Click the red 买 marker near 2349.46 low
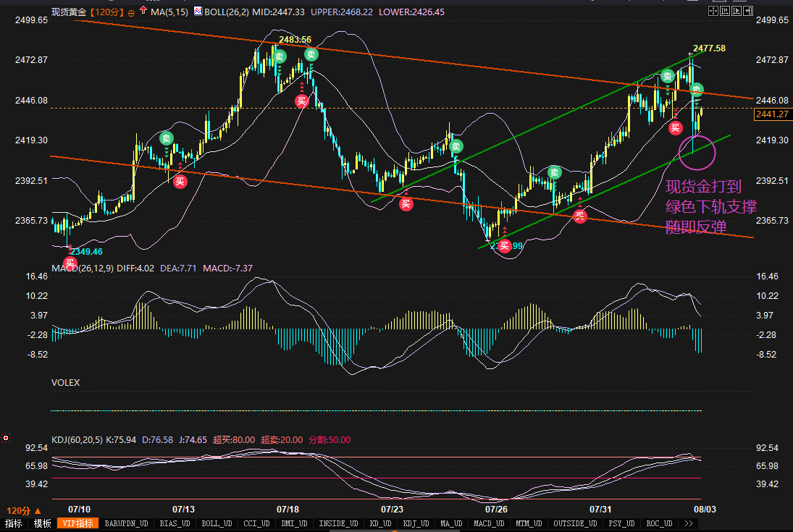 pyautogui.click(x=70, y=263)
